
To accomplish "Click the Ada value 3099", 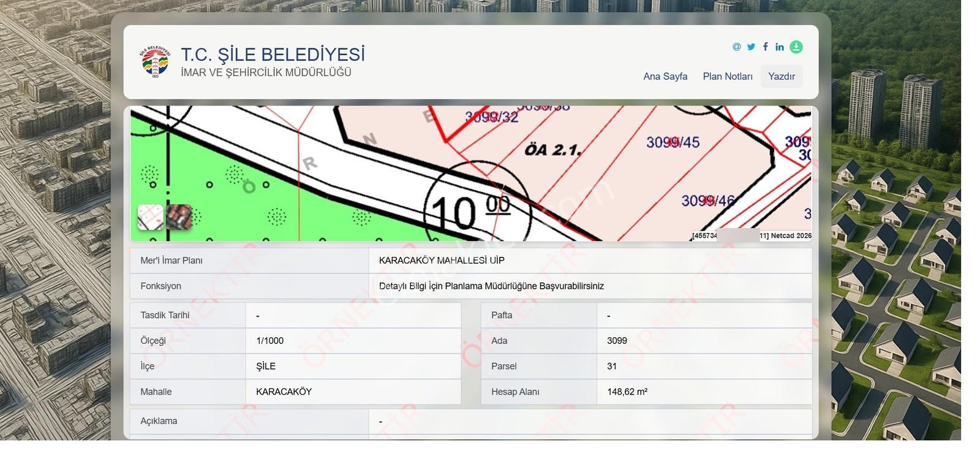I will tap(617, 341).
